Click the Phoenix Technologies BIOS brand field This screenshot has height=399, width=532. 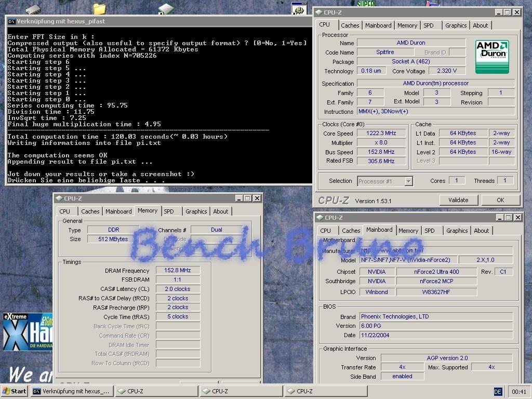click(x=436, y=316)
